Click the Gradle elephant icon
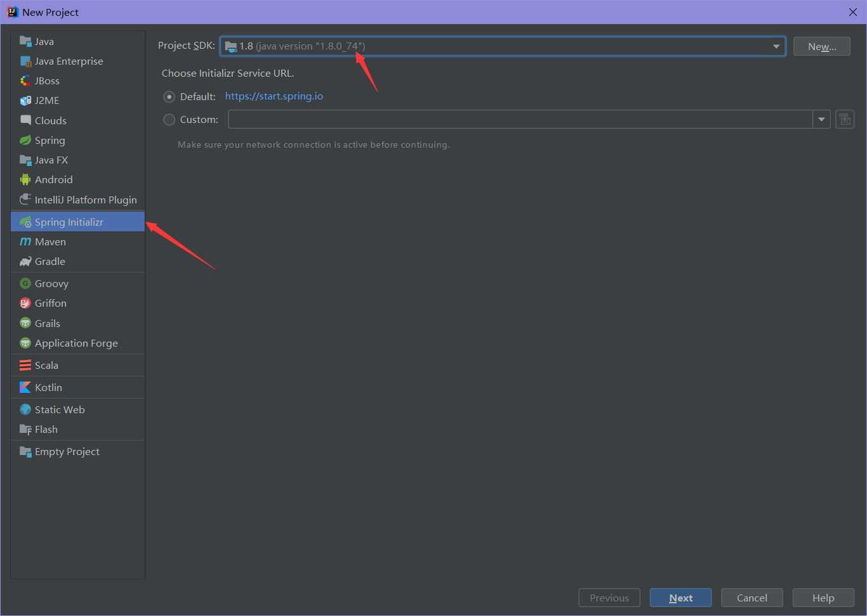 [x=25, y=261]
